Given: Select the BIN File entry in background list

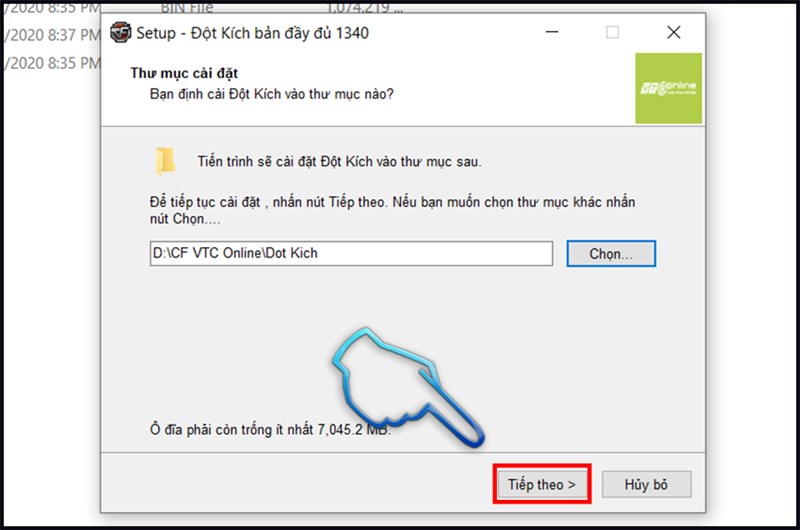Looking at the screenshot, I should (187, 8).
